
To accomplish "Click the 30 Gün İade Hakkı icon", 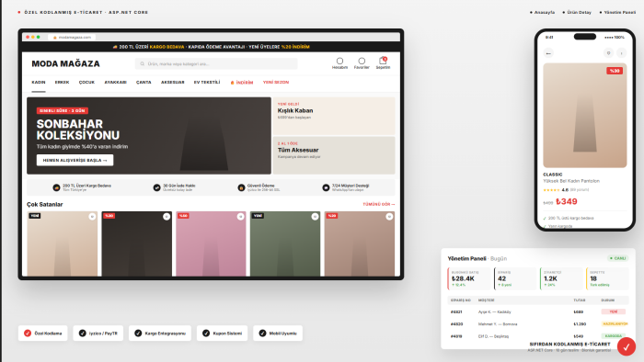I will click(156, 187).
